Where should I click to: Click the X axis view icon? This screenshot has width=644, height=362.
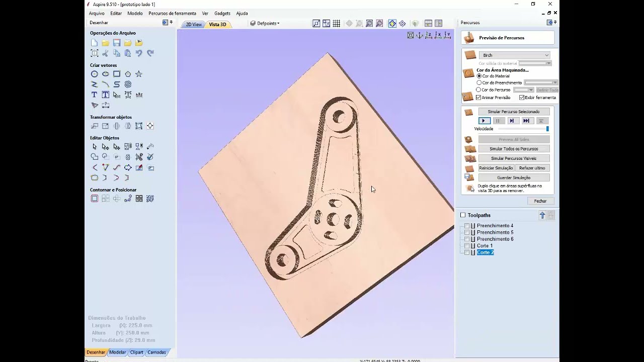pos(438,35)
